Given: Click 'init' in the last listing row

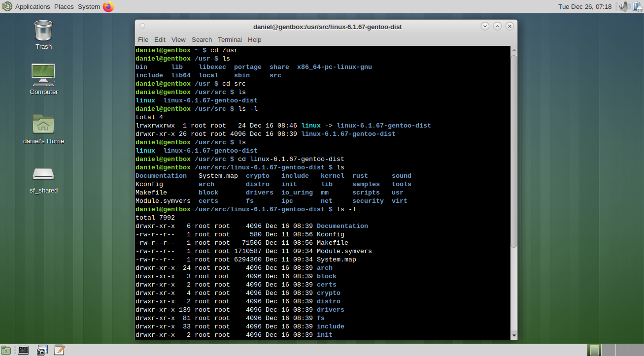Looking at the screenshot, I should click(x=325, y=335).
